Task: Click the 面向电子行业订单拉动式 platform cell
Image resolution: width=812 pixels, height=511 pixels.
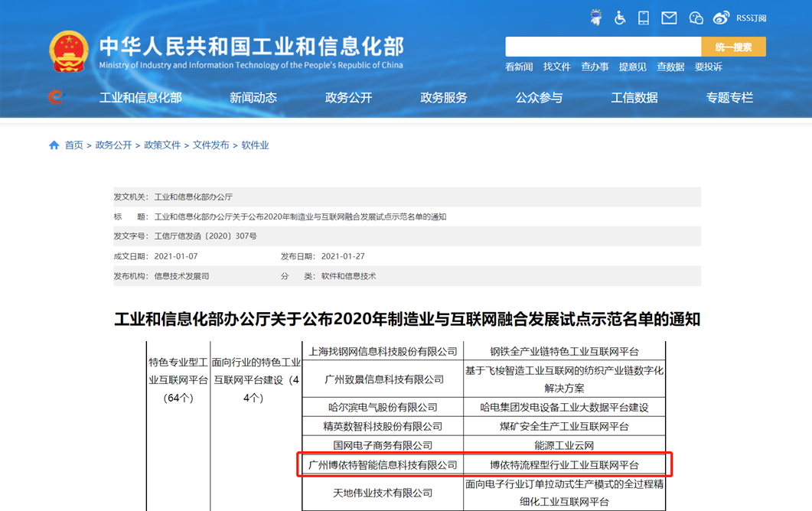Action: [565, 493]
